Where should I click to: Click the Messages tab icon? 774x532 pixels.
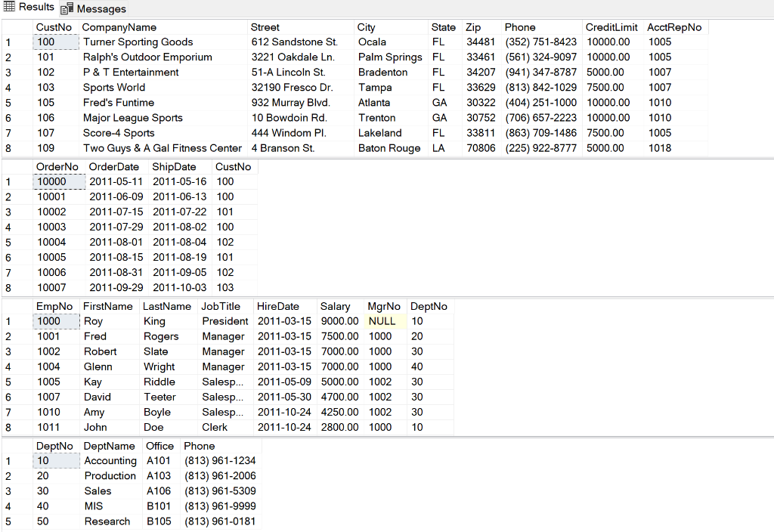click(x=67, y=9)
